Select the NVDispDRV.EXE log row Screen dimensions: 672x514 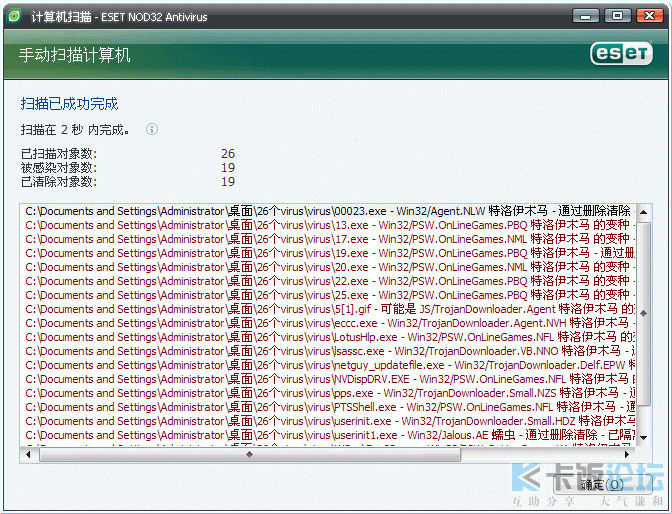329,379
